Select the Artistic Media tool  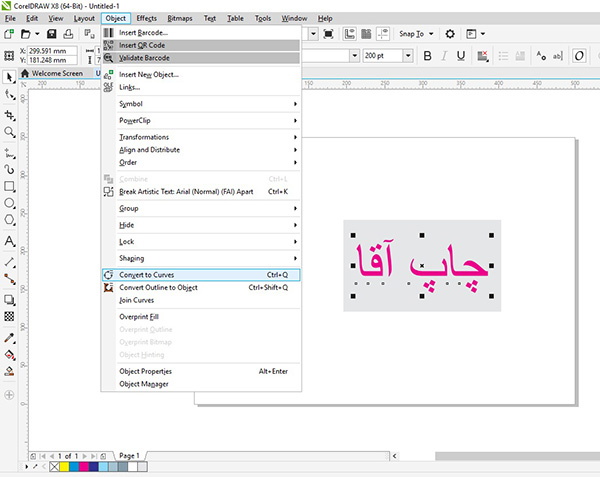(x=9, y=169)
